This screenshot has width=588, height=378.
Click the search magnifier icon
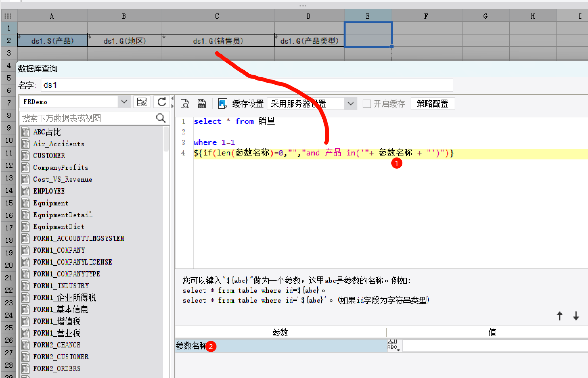point(161,118)
